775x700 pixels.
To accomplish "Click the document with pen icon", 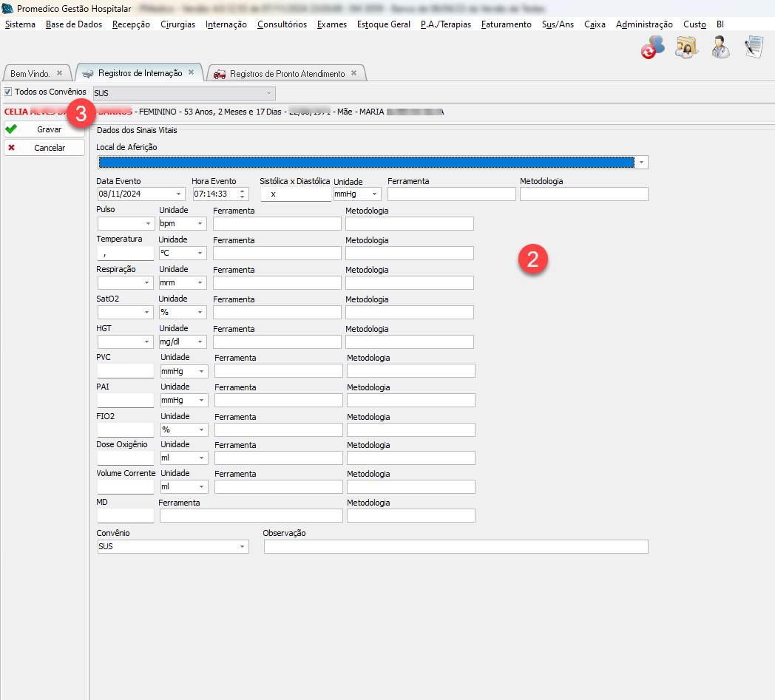I will coord(754,47).
